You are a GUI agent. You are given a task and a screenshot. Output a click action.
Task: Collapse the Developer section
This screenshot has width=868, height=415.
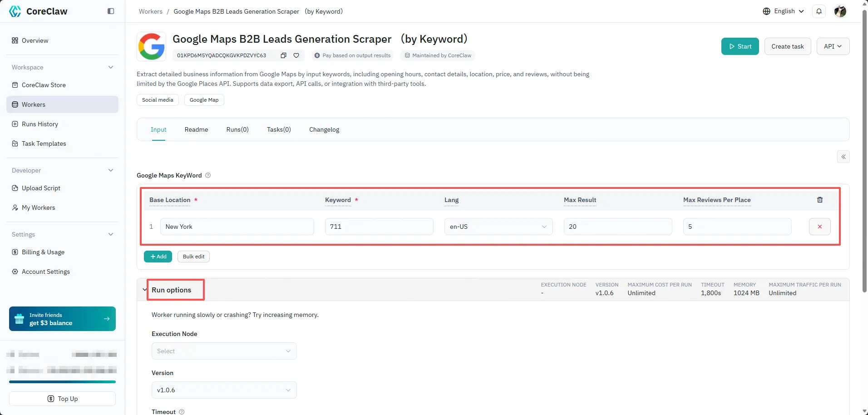tap(111, 170)
